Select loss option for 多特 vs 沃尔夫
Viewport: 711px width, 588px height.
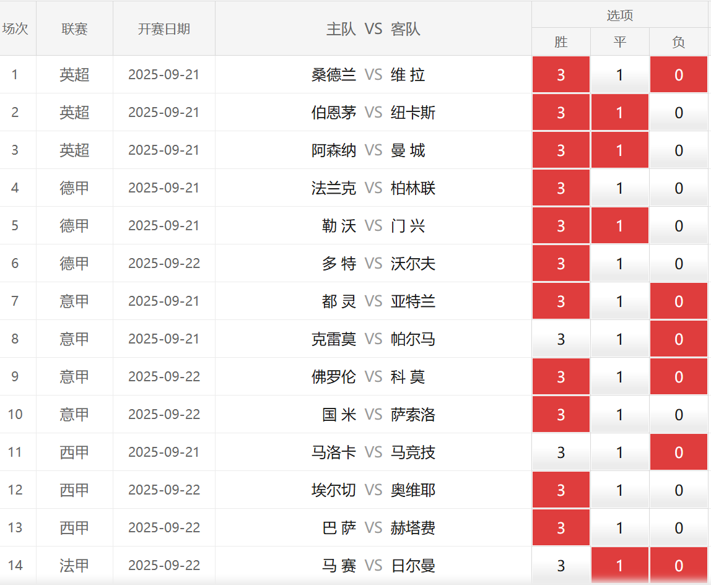click(x=678, y=264)
